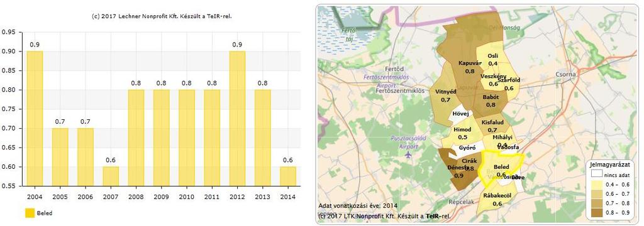This screenshot has width=644, height=226.
Task: Click the 2004 bar valued 0.9
Action: pos(35,119)
